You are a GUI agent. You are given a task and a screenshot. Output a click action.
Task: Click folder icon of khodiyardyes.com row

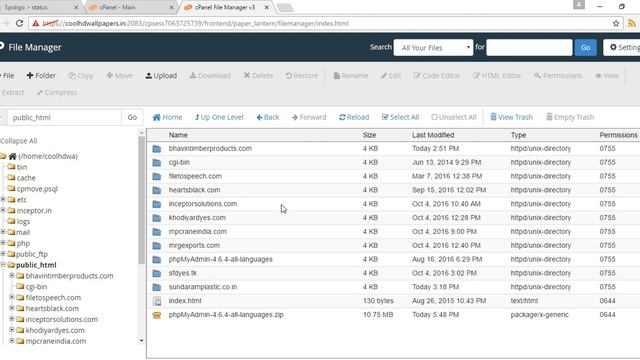(x=157, y=218)
